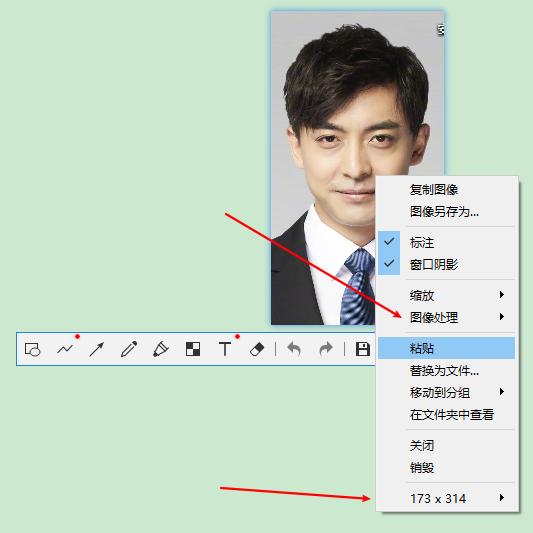
Task: Click the redo arrow
Action: click(x=326, y=349)
